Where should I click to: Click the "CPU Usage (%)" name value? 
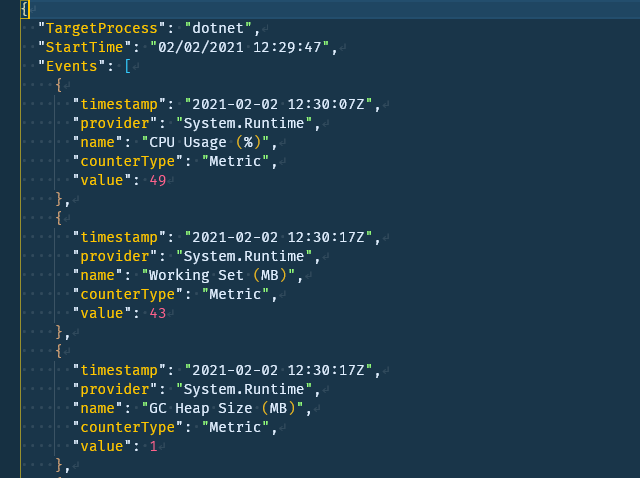[205, 142]
